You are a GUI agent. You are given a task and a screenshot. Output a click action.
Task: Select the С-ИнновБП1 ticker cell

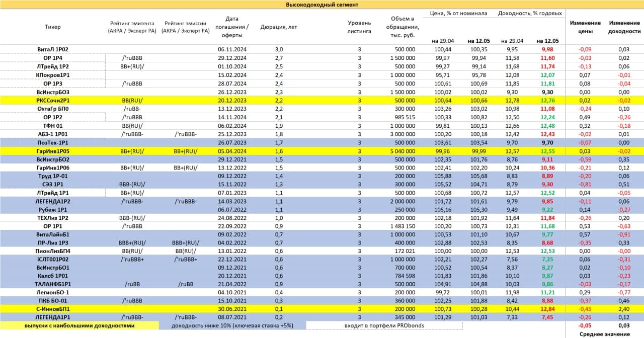[53, 309]
